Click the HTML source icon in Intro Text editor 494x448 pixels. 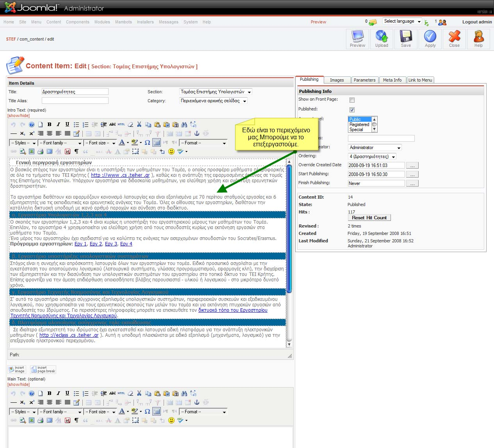(121, 124)
